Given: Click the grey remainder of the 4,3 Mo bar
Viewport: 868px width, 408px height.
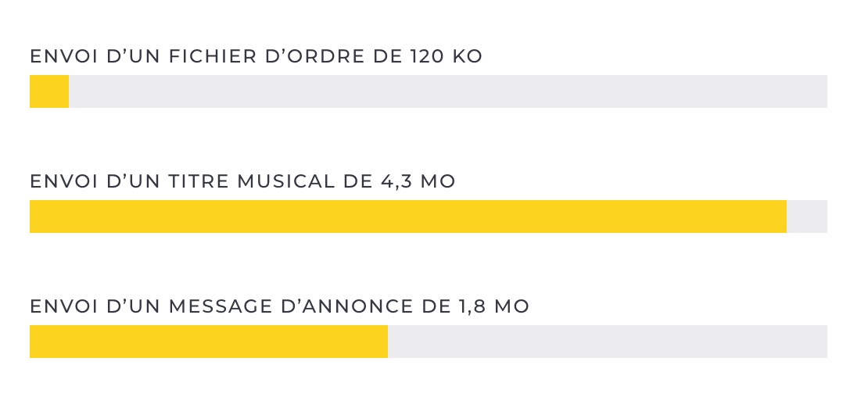Looking at the screenshot, I should coord(807,217).
